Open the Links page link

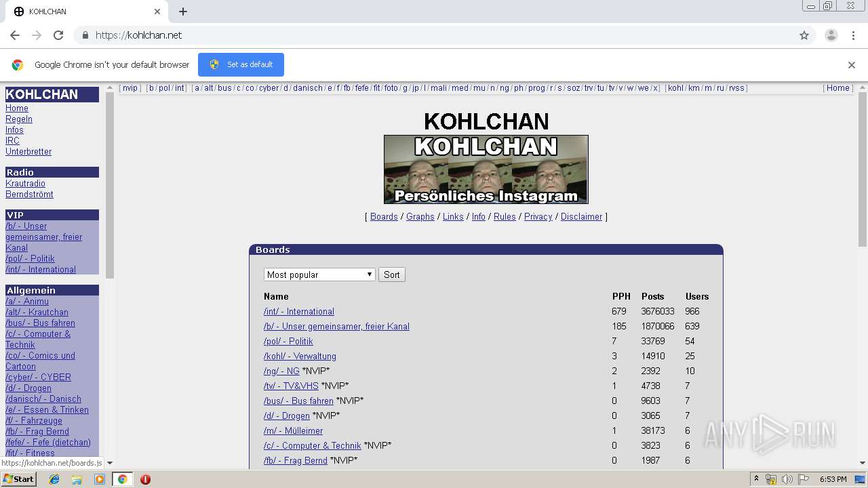453,217
